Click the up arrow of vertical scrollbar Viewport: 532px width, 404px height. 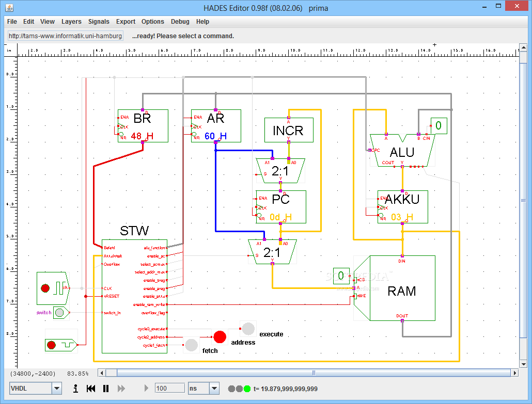pyautogui.click(x=523, y=47)
